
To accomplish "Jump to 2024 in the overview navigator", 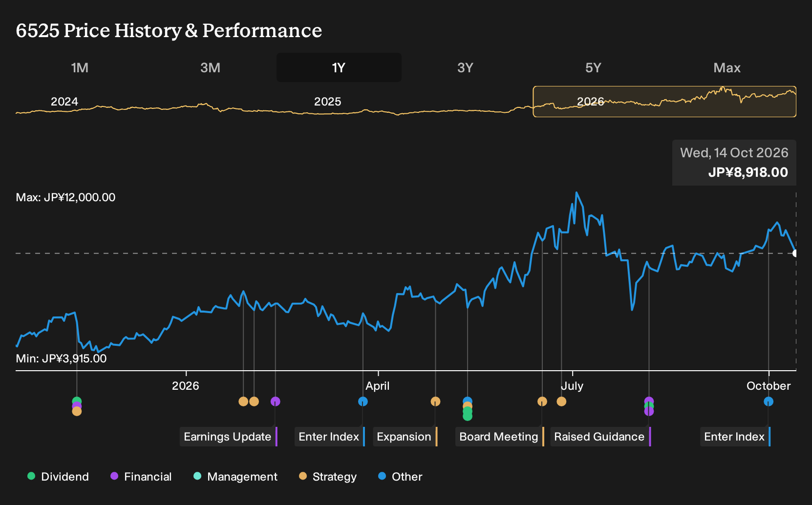I will [64, 102].
